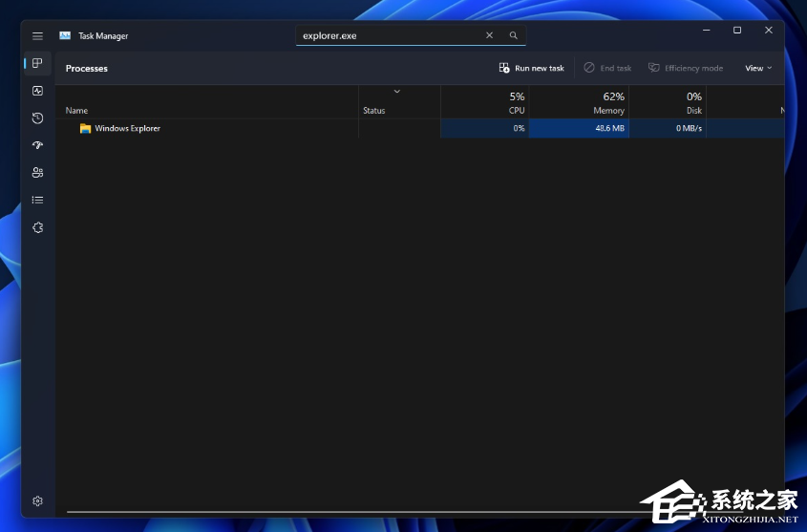
Task: Click the chevron above Status column
Action: tap(396, 92)
